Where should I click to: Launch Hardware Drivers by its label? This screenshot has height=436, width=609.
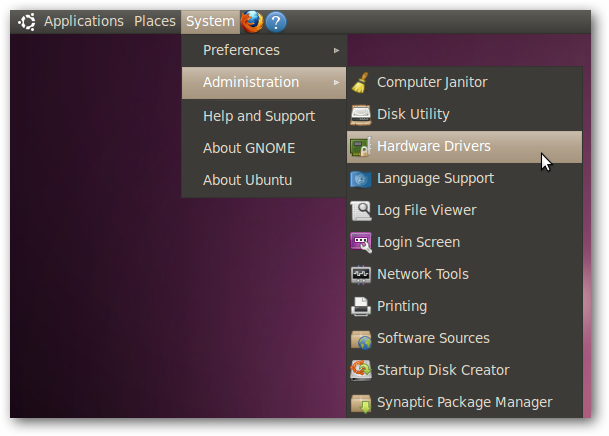pos(434,146)
